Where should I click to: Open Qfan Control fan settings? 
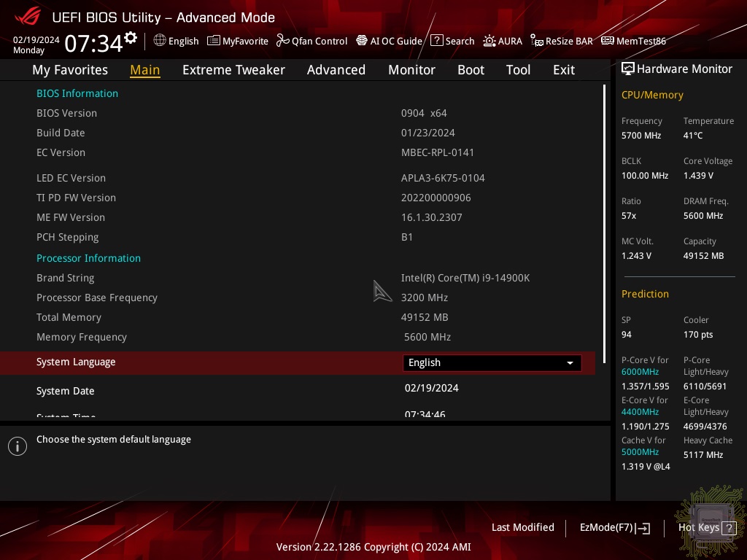click(x=311, y=41)
